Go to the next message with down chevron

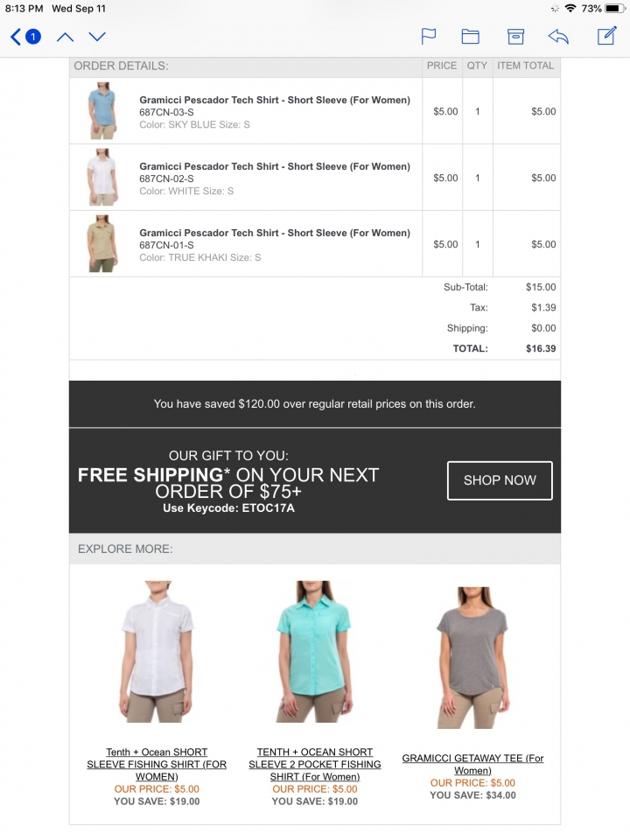click(97, 37)
